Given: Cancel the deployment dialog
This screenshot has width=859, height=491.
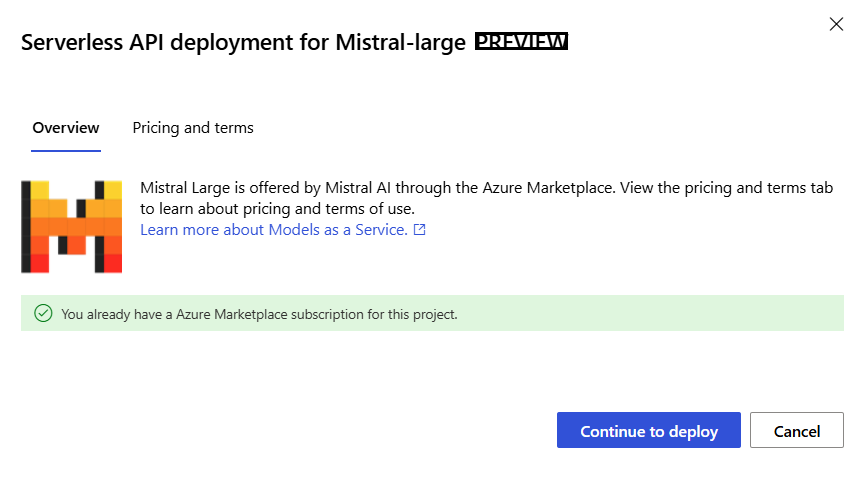Looking at the screenshot, I should 796,431.
